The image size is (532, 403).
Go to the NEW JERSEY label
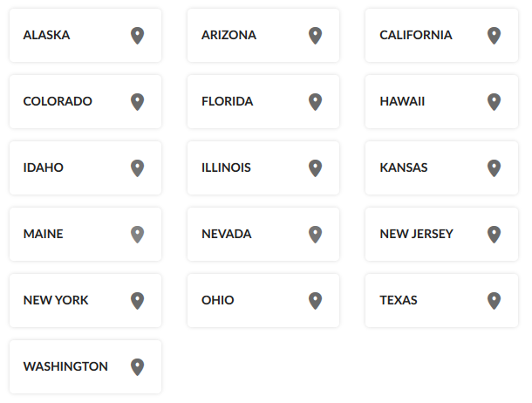(417, 234)
